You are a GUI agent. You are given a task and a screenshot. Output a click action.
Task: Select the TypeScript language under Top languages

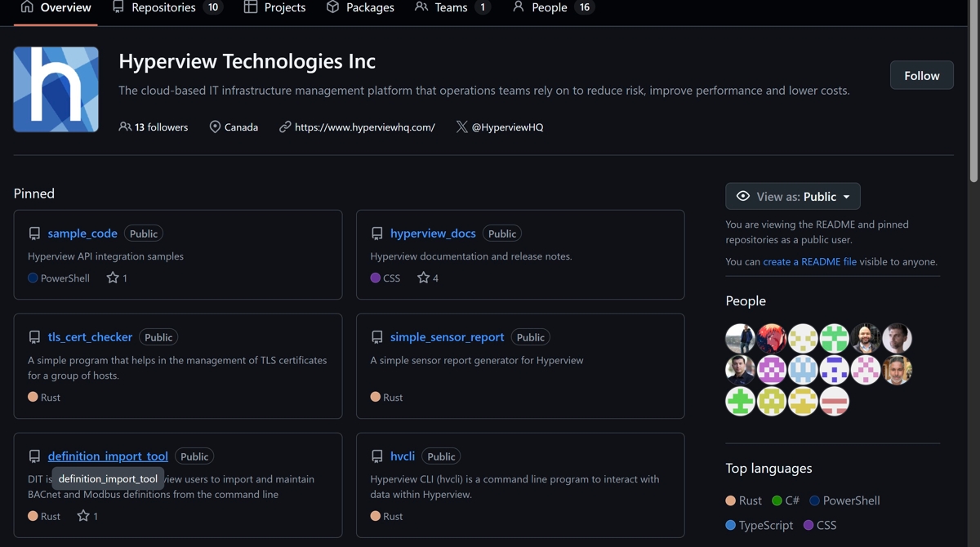[765, 525]
